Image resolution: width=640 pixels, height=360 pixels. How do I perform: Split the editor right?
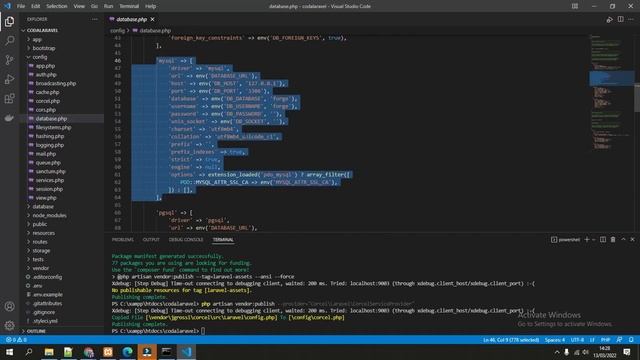pyautogui.click(x=620, y=19)
